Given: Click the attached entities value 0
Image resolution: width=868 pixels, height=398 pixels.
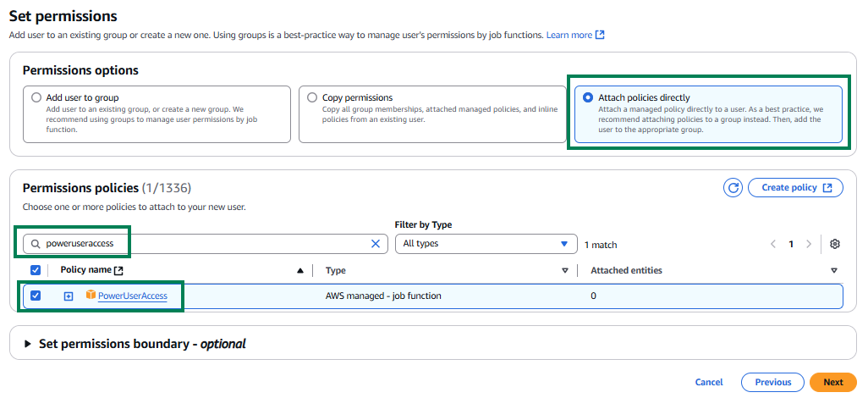Looking at the screenshot, I should click(x=593, y=296).
